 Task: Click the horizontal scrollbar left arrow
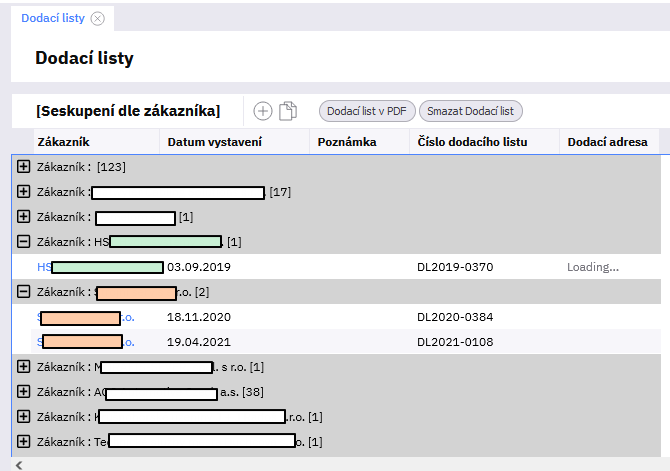[x=18, y=464]
